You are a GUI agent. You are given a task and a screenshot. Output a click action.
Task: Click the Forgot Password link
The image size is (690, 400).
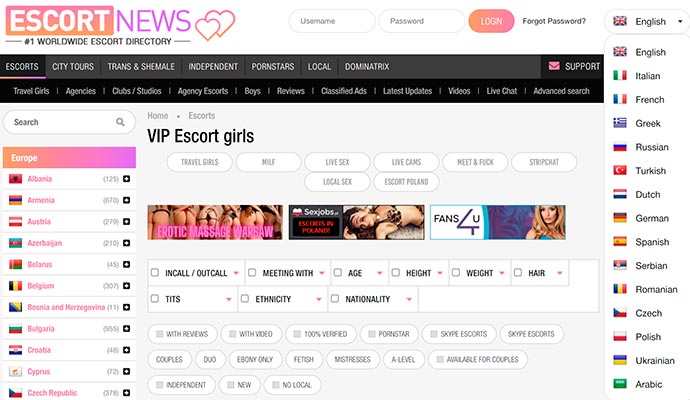tap(554, 21)
